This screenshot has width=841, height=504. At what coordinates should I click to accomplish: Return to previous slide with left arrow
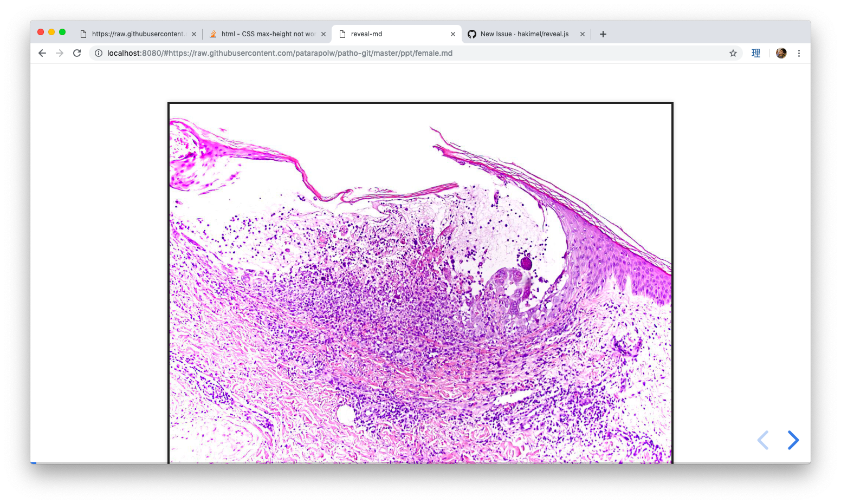(763, 440)
